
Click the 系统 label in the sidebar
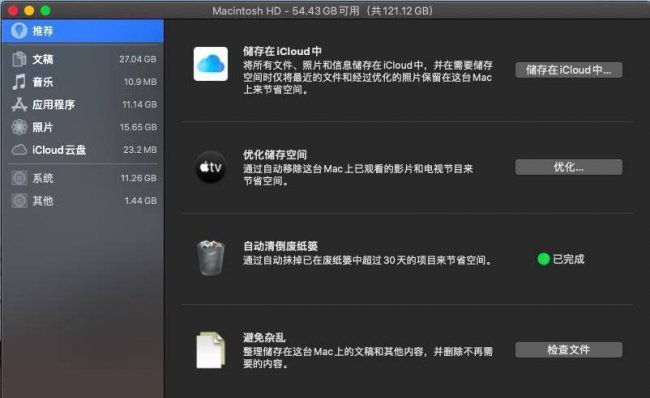(43, 178)
